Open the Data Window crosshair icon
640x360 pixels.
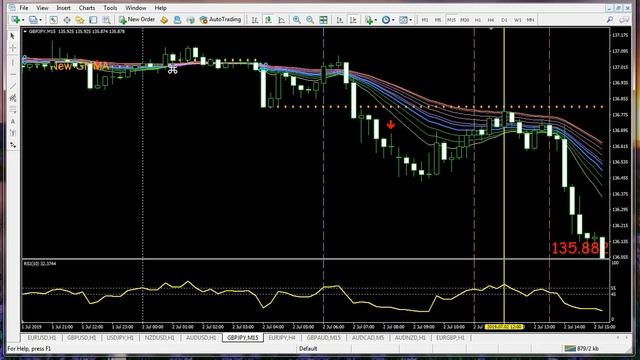coord(67,20)
